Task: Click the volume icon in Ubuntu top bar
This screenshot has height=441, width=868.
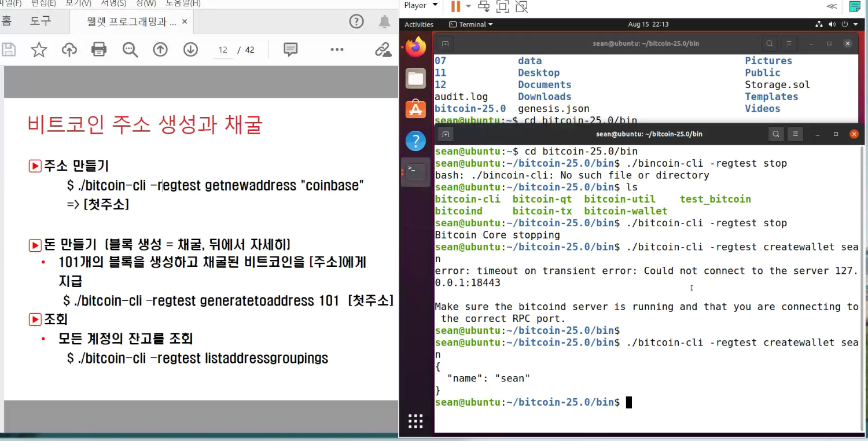Action: (832, 24)
